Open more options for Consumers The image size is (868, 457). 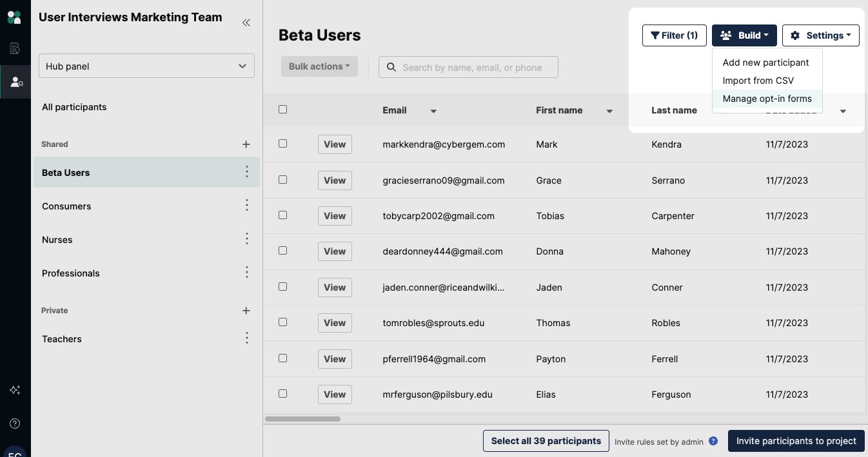[x=246, y=205]
